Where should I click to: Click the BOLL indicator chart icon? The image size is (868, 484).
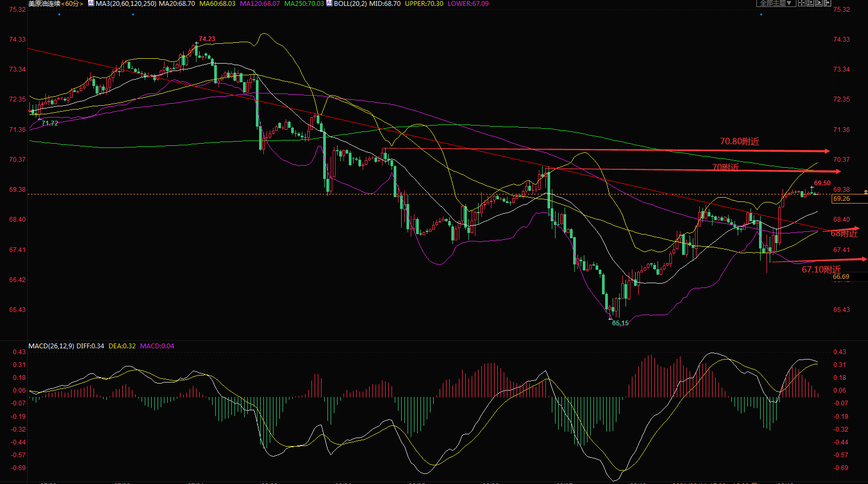[x=329, y=3]
